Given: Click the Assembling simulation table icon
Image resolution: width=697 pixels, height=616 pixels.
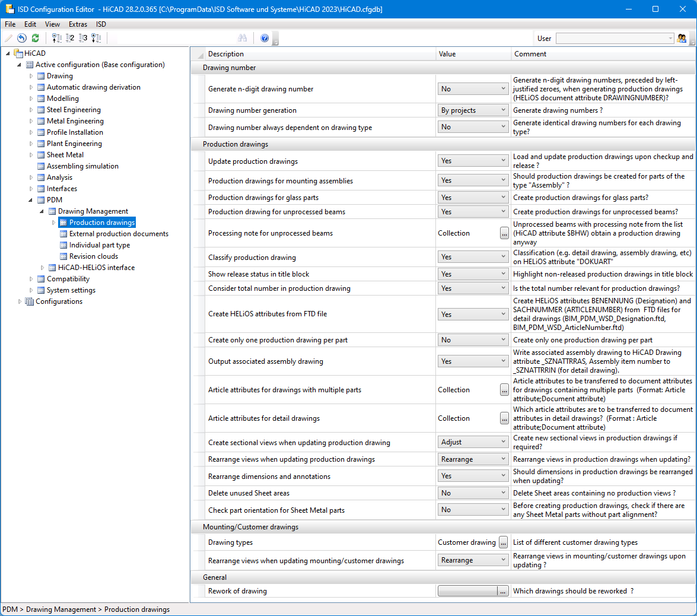Looking at the screenshot, I should coord(41,166).
